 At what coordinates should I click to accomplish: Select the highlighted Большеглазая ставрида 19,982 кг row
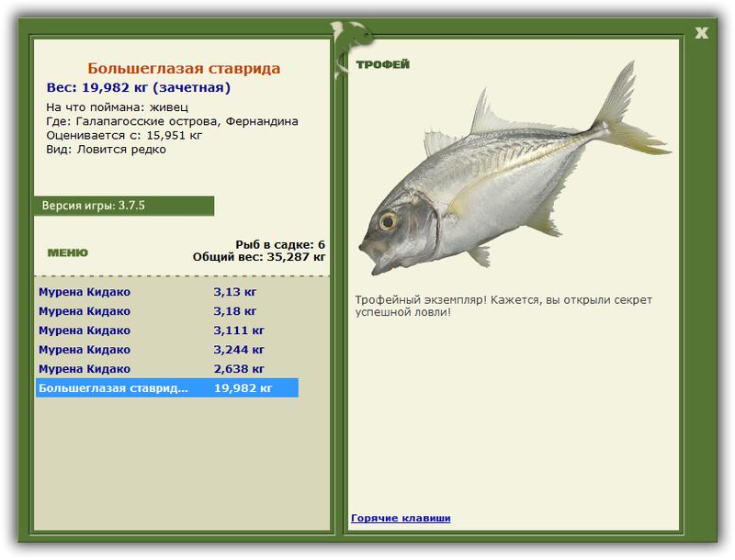click(x=167, y=387)
